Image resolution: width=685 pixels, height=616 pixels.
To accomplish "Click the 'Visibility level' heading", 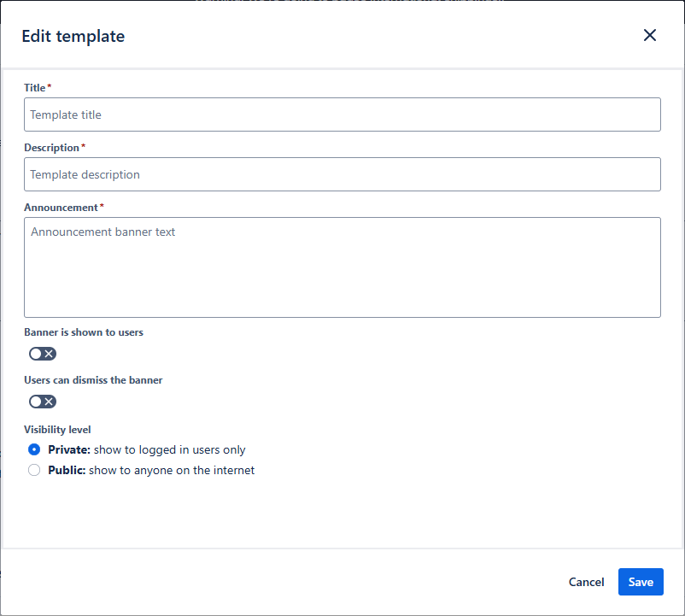I will pos(57,430).
